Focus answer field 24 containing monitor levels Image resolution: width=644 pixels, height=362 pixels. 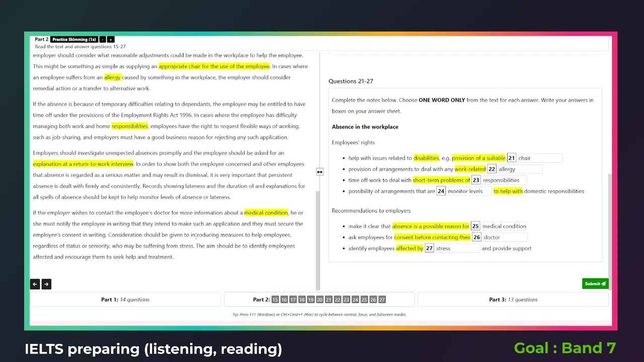[x=469, y=191]
